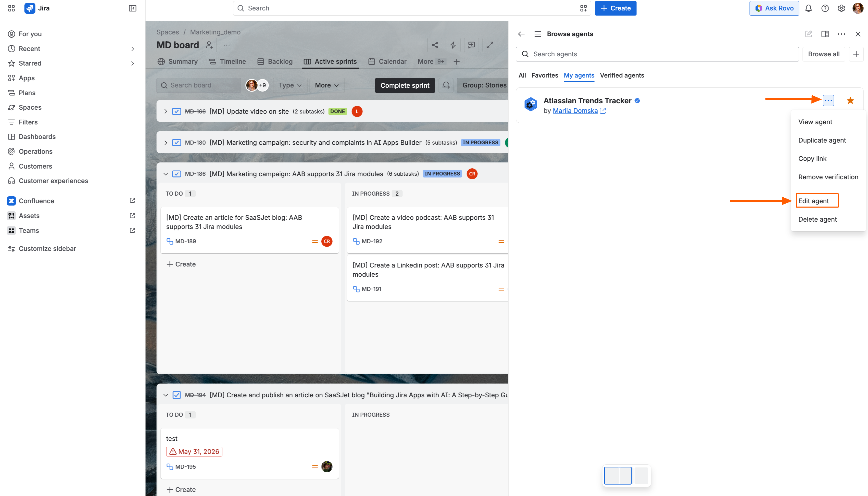The height and width of the screenshot is (496, 868).
Task: Click the blue Create button
Action: click(615, 8)
